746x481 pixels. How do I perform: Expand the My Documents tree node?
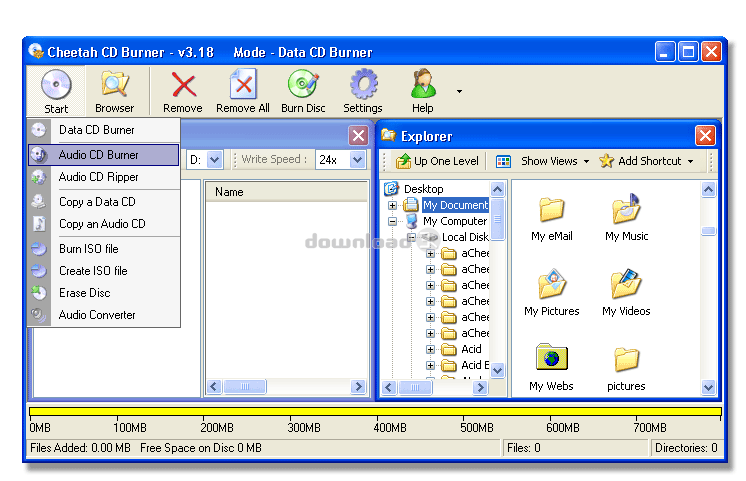(393, 206)
